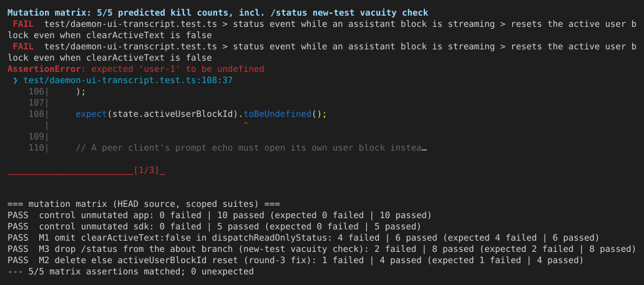
Task: Click the first red FAIL badge
Action: click(x=23, y=24)
